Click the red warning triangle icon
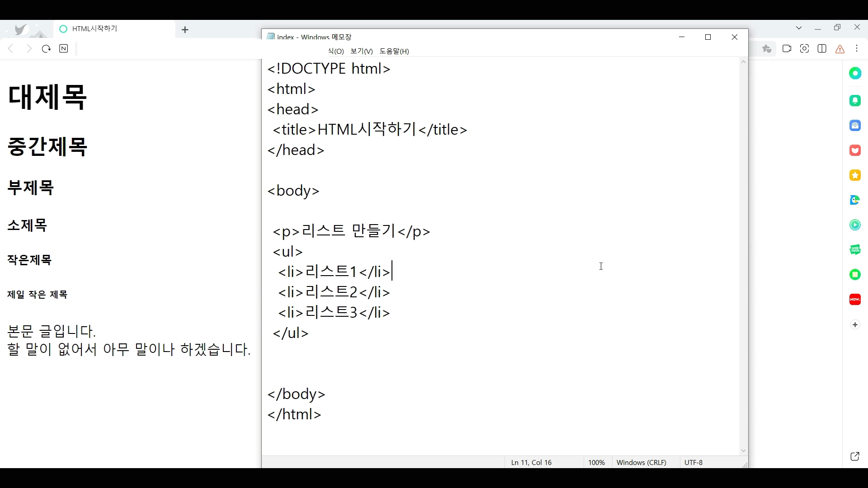The image size is (868, 488). click(x=840, y=49)
